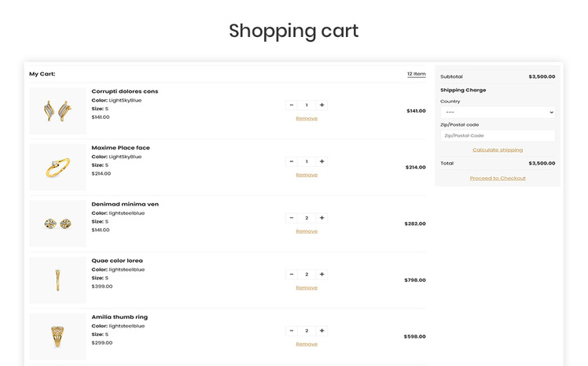Image resolution: width=588 pixels, height=366 pixels.
Task: Click the $299.00 unit price
Action: click(x=102, y=342)
